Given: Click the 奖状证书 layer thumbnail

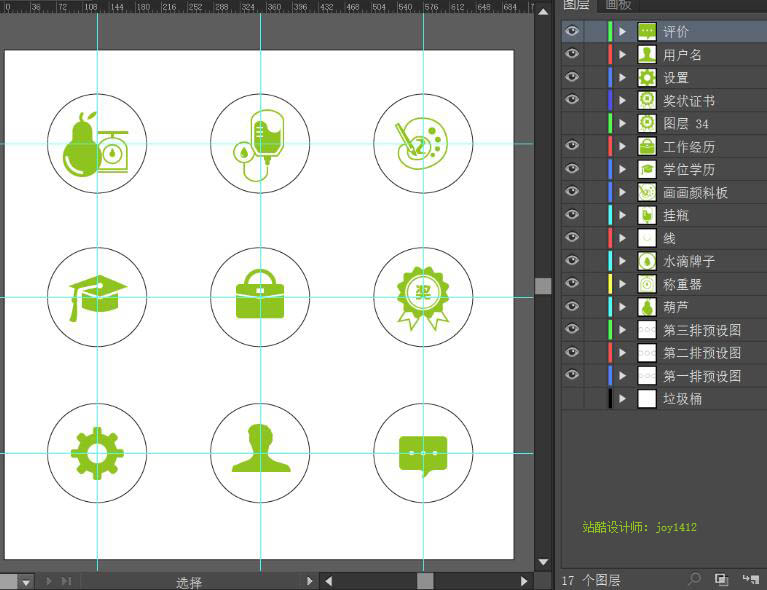Looking at the screenshot, I should click(x=647, y=100).
